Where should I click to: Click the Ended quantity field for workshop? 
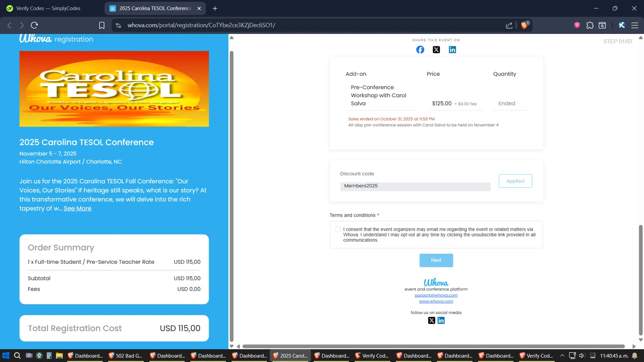point(510,103)
